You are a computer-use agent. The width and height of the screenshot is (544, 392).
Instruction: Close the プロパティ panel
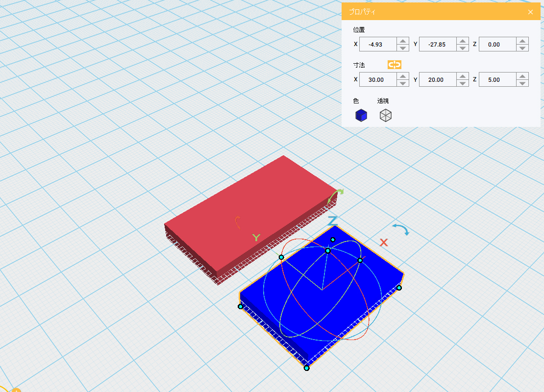[x=530, y=12]
